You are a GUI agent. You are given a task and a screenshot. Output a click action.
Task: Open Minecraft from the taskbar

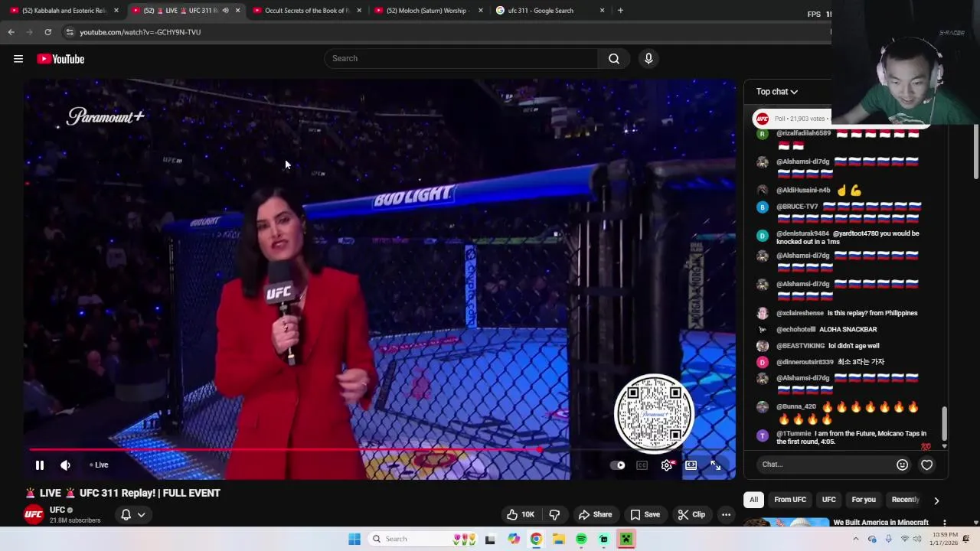[626, 539]
